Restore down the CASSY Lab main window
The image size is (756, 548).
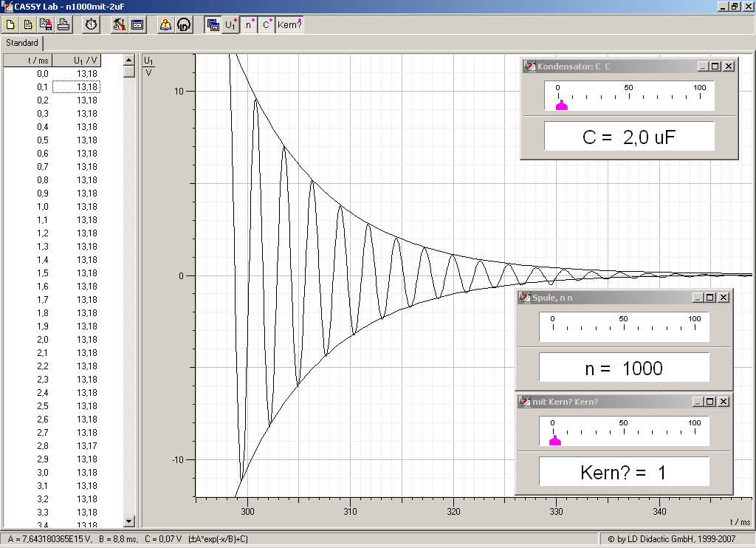[735, 6]
